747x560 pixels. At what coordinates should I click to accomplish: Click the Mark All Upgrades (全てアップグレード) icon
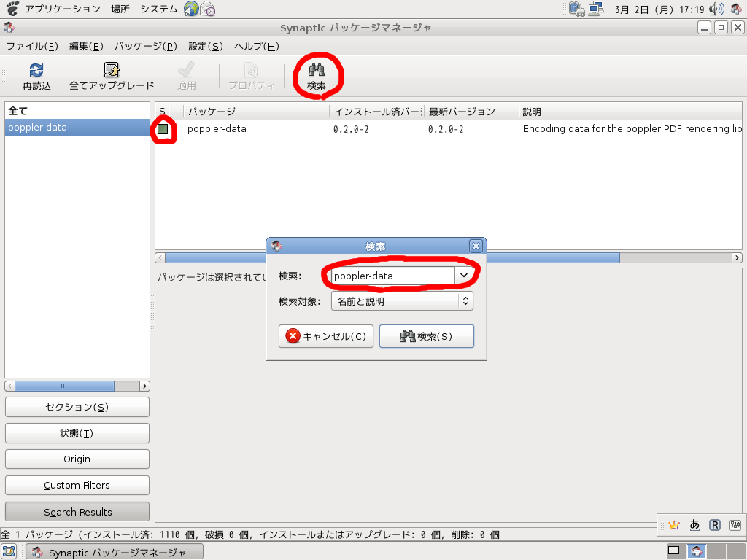[109, 75]
